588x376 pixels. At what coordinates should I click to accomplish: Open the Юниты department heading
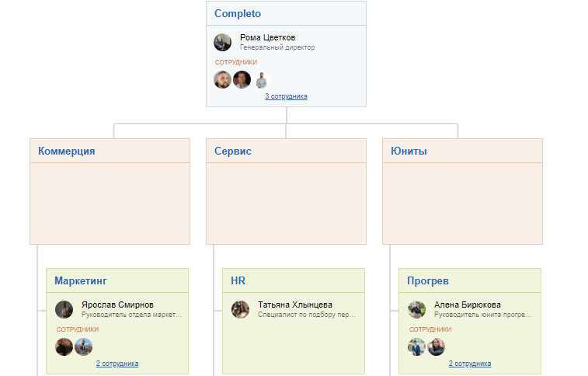coord(409,151)
